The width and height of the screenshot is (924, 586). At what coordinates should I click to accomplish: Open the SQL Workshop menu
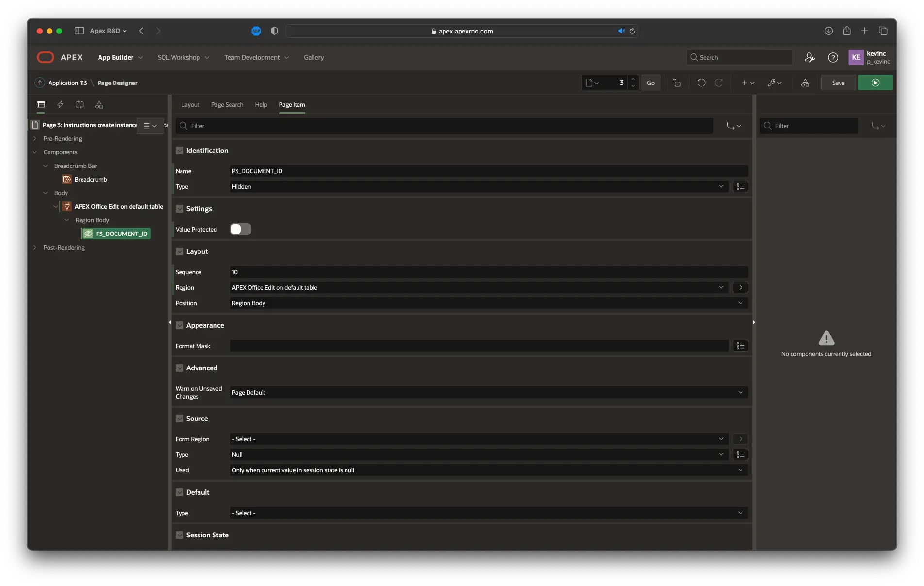point(183,57)
